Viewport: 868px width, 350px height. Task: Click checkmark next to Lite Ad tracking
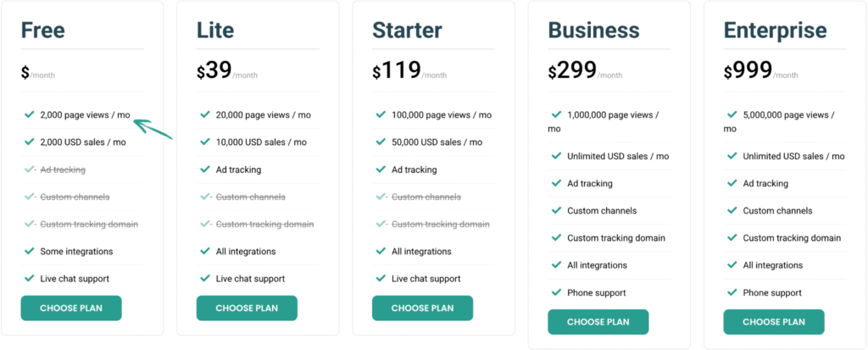coord(205,169)
